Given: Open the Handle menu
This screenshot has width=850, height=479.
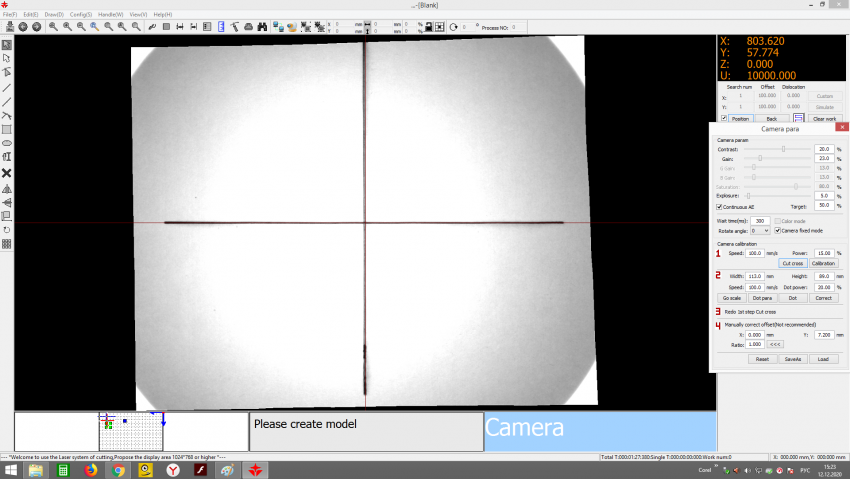Looking at the screenshot, I should click(111, 15).
